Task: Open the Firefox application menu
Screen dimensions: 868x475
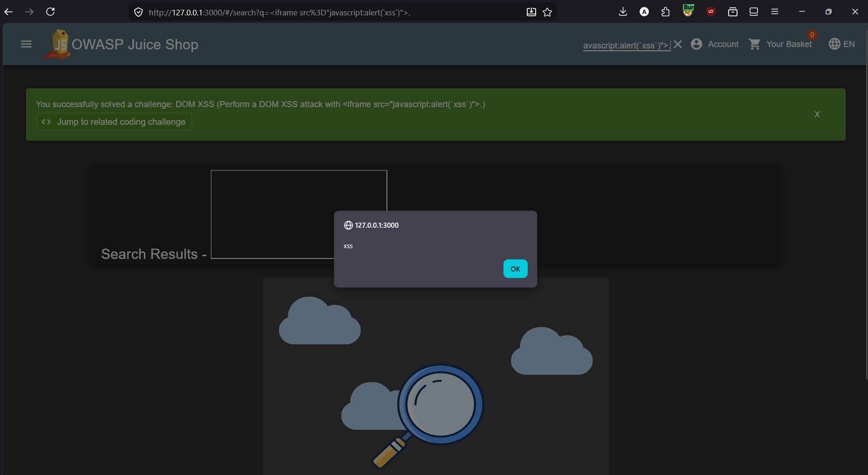Action: click(x=775, y=12)
